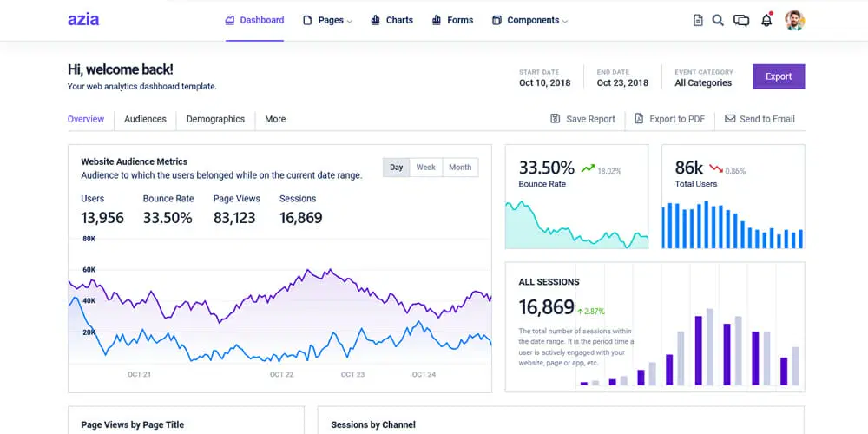
Task: Select the Day range toggle
Action: point(397,168)
